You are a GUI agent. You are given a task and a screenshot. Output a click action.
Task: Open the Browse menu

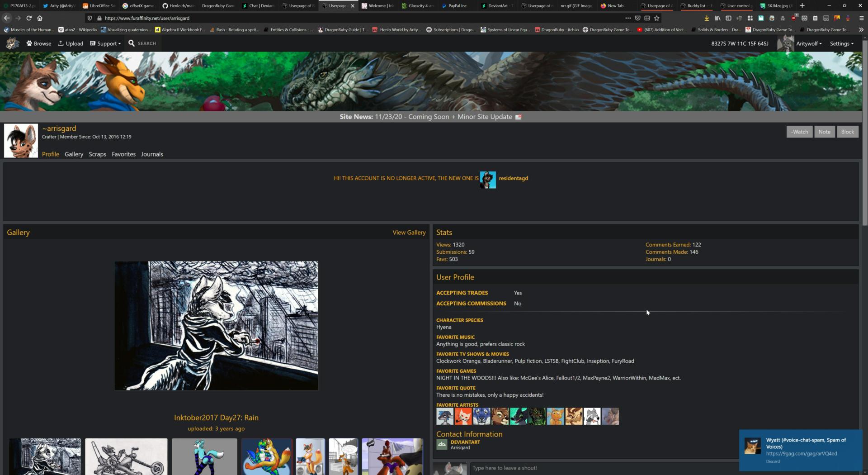point(39,43)
